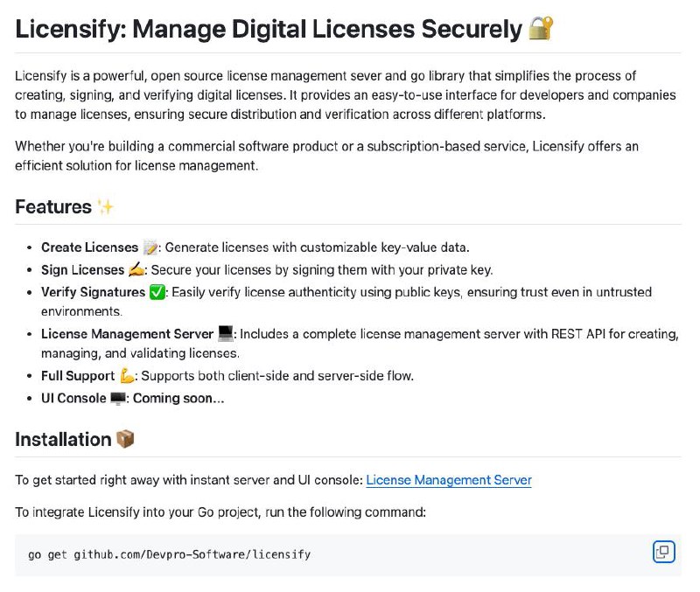Click the "Coming soon..." text
700x592 pixels.
tap(178, 398)
